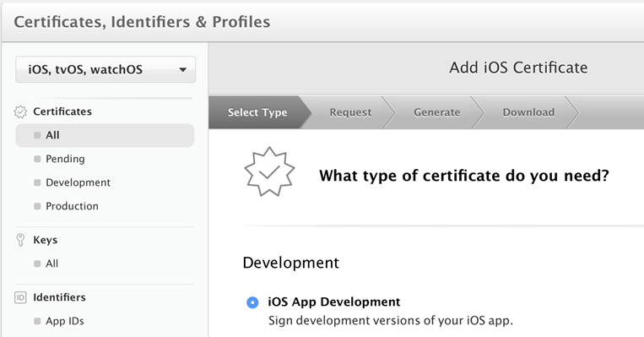Open the iOS, tvOS, watchOS platform dropdown

point(106,69)
